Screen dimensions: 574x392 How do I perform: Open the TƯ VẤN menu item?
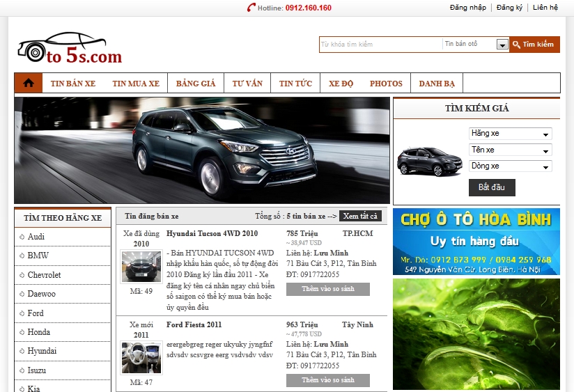pos(247,84)
